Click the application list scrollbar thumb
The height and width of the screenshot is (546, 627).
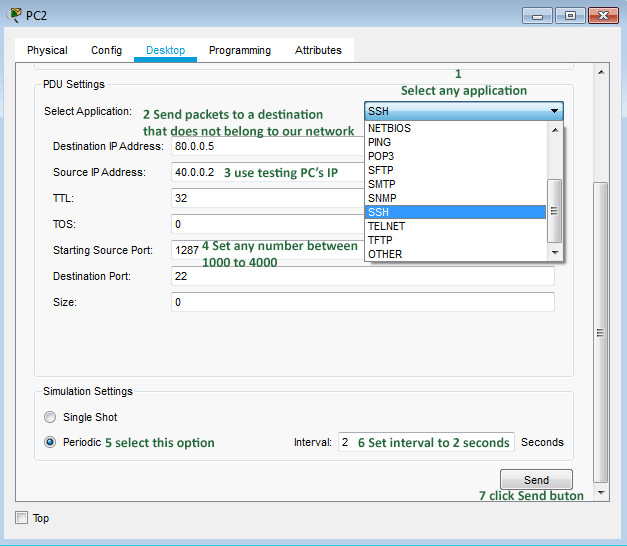point(555,211)
